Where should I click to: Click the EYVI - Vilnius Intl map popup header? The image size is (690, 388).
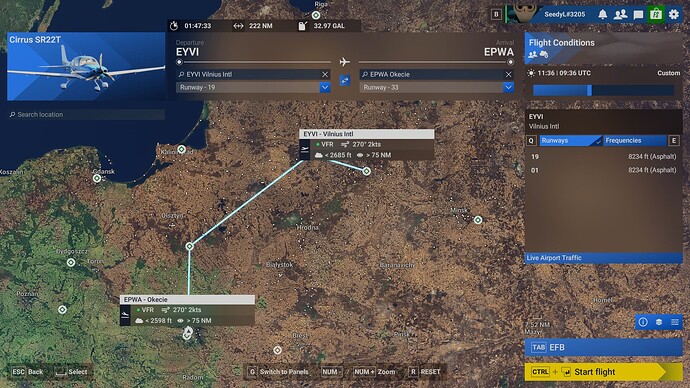click(367, 134)
